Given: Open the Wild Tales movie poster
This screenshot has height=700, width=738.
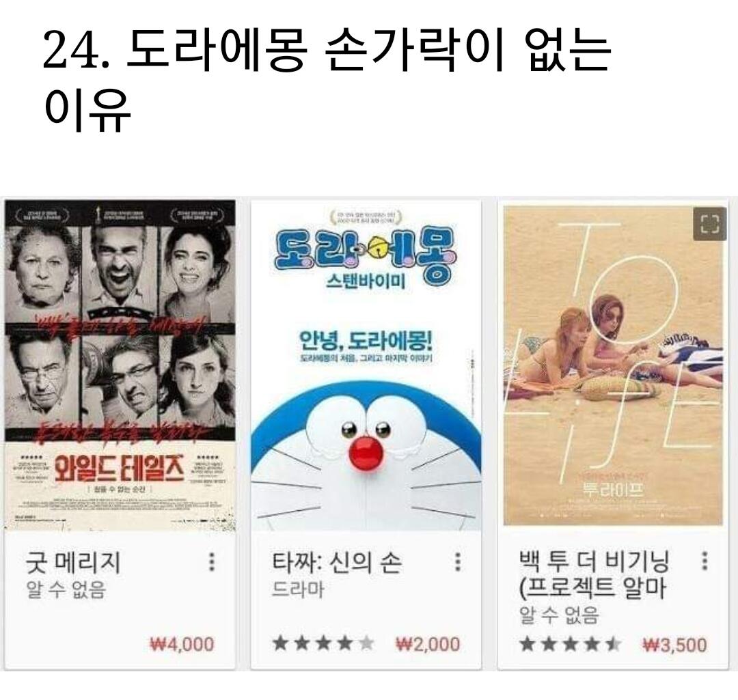Looking at the screenshot, I should coord(120,365).
